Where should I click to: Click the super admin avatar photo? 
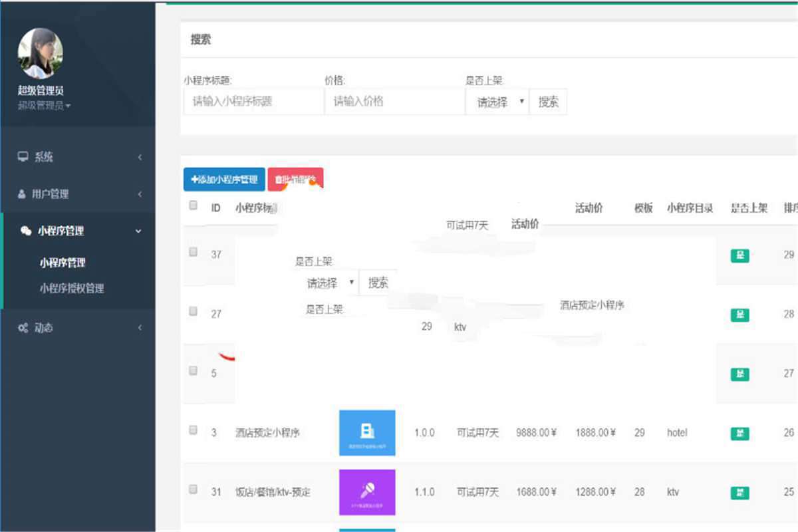tap(41, 53)
